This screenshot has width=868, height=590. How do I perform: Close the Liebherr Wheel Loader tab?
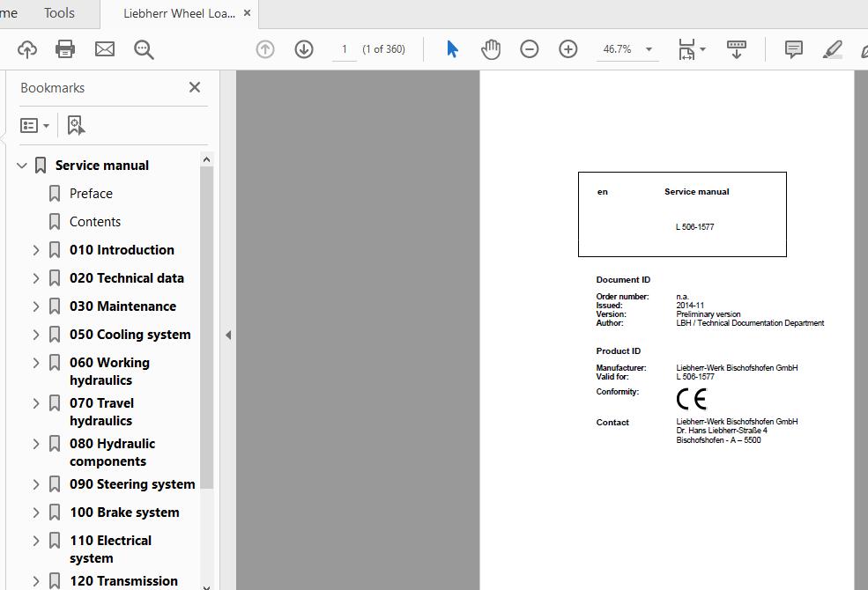click(x=248, y=12)
